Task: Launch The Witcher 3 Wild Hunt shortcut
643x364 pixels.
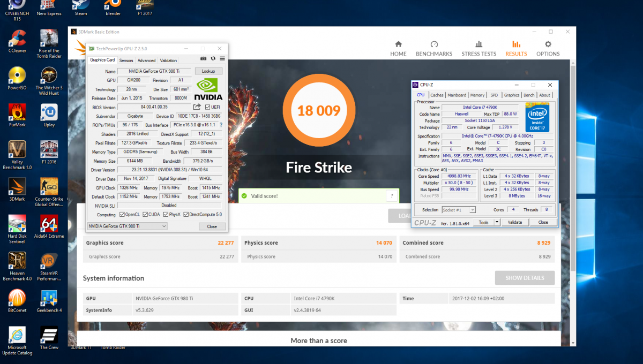Action: (49, 81)
